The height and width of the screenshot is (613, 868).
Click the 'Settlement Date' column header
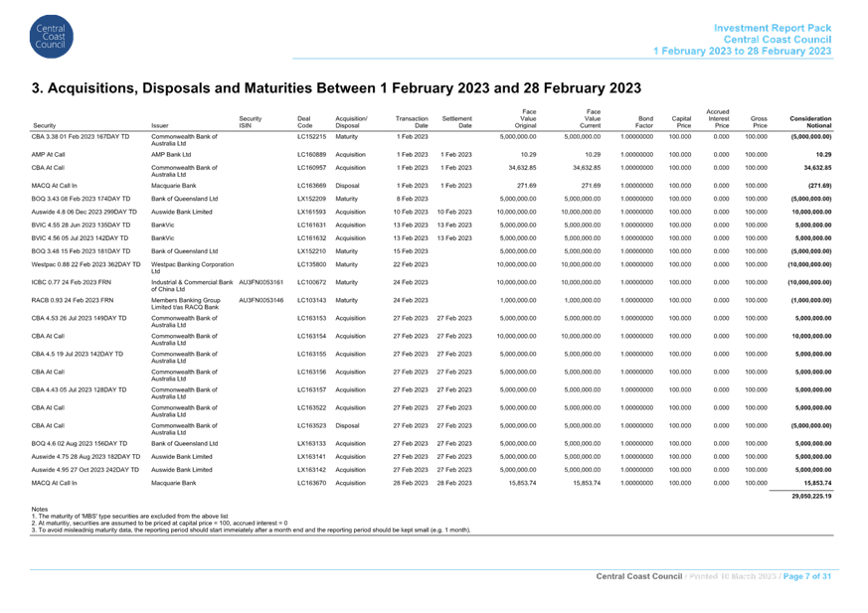pyautogui.click(x=456, y=122)
